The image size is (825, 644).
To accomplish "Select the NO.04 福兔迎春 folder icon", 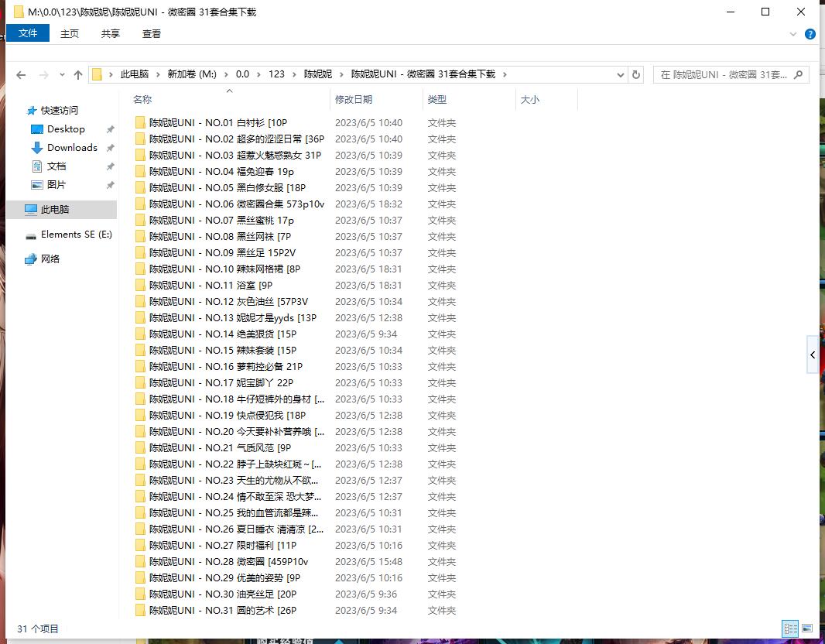I will click(140, 172).
